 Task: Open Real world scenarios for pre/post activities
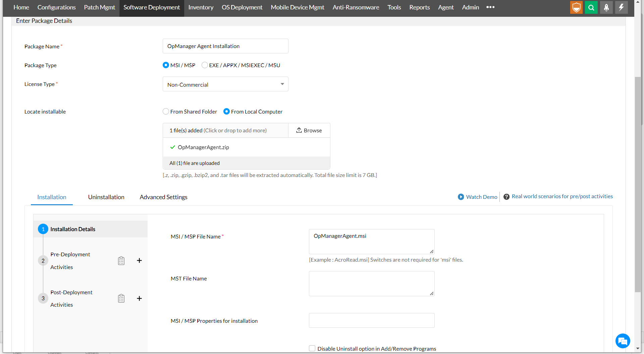(x=562, y=196)
